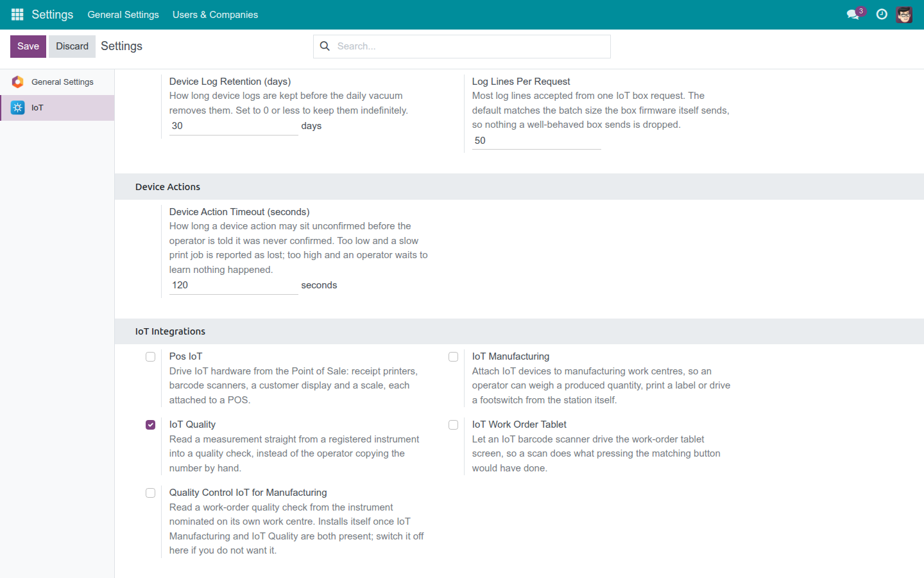Click the IoT module icon in sidebar
Viewport: 924px width, 578px height.
click(x=17, y=107)
